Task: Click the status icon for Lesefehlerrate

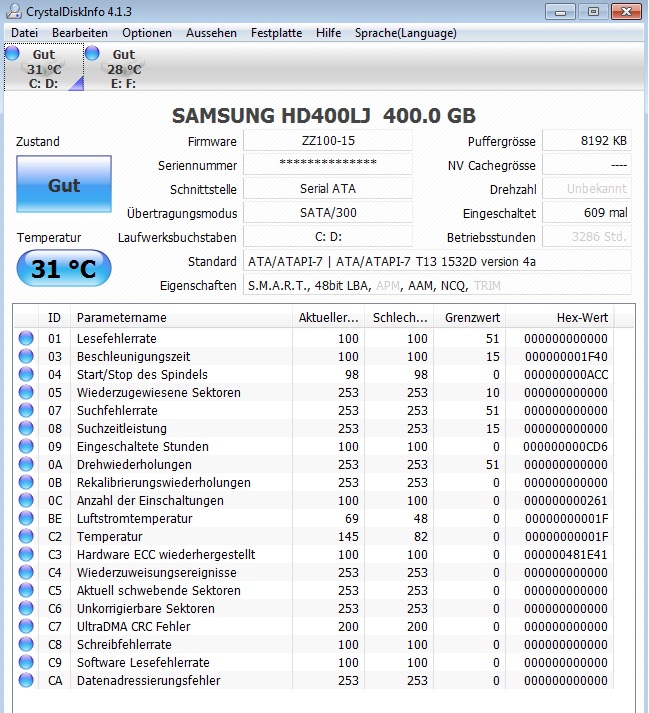Action: pyautogui.click(x=26, y=338)
